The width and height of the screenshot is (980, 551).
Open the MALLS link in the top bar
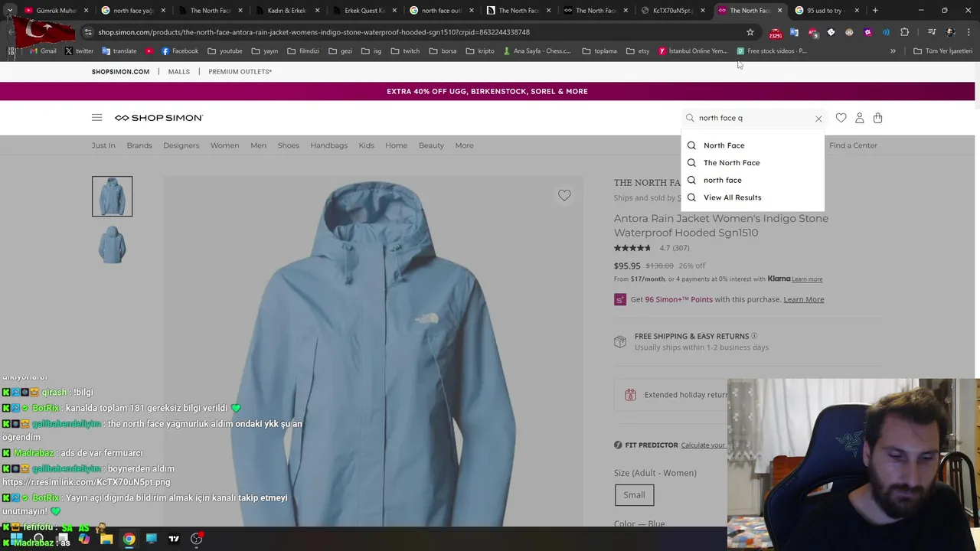coord(179,72)
